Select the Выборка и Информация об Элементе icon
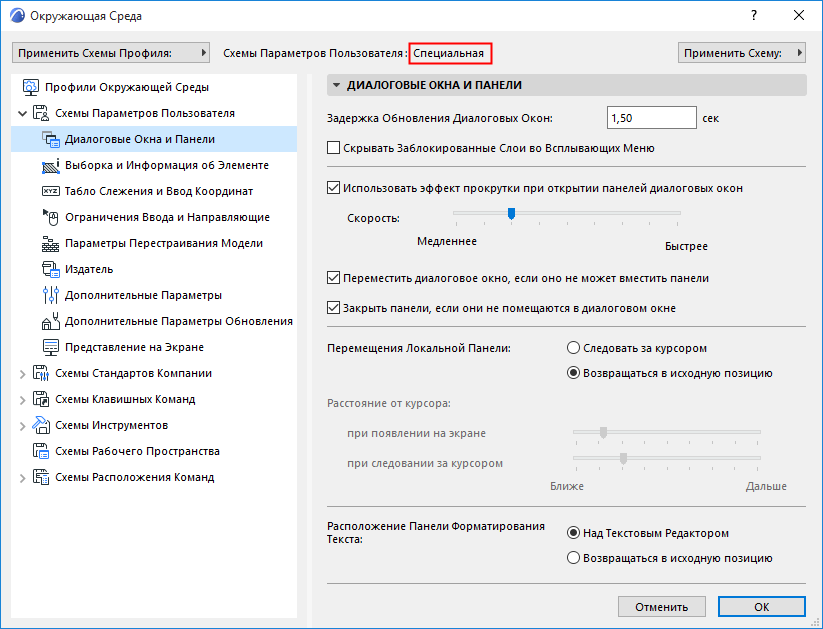Image resolution: width=823 pixels, height=629 pixels. [x=50, y=165]
